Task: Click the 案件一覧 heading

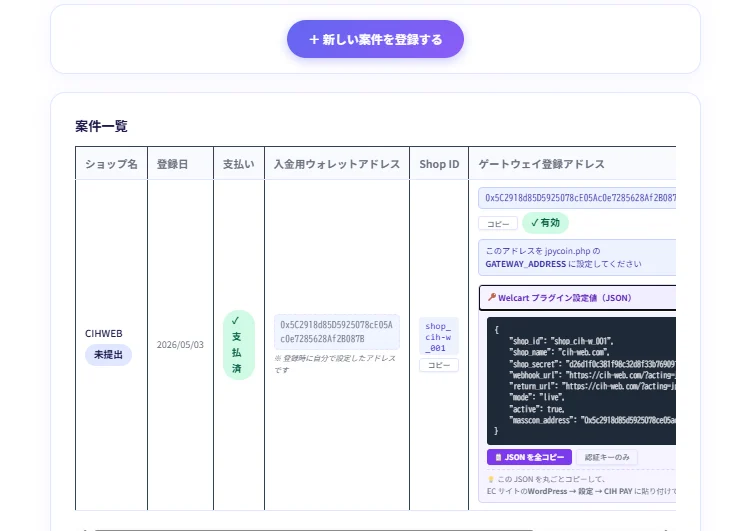Action: pos(101,126)
